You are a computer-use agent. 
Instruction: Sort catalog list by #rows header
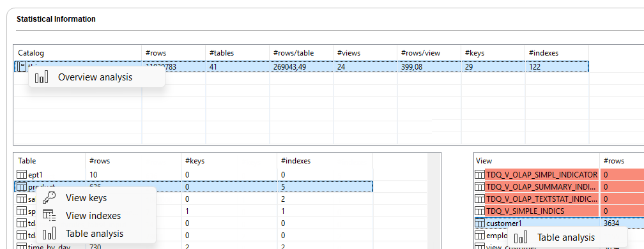coord(174,53)
